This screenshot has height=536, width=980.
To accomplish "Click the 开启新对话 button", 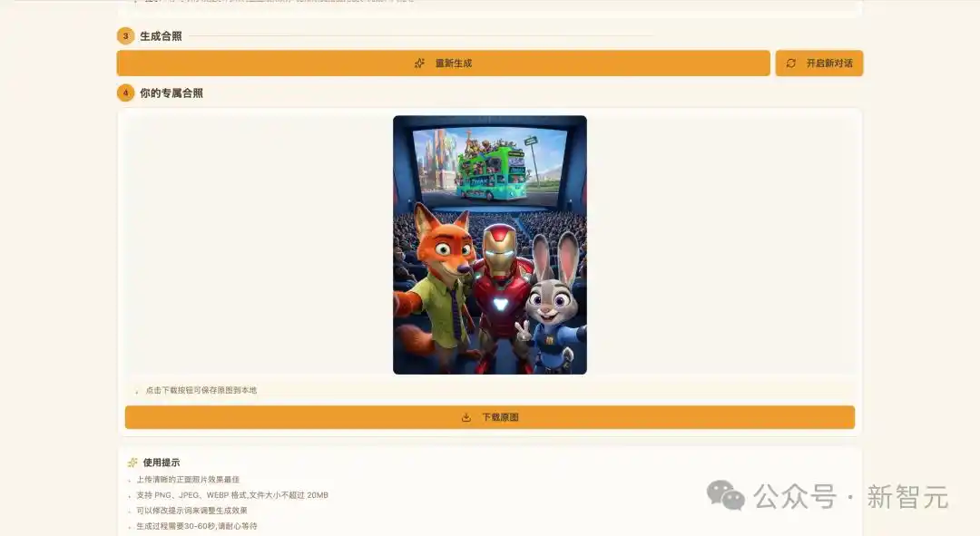I will click(818, 63).
